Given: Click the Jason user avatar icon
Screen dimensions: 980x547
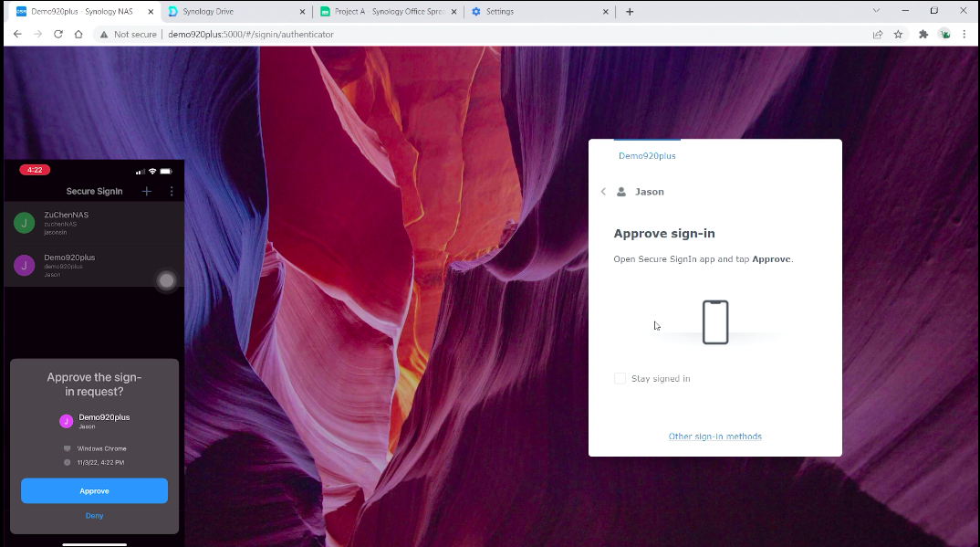Looking at the screenshot, I should pos(621,192).
